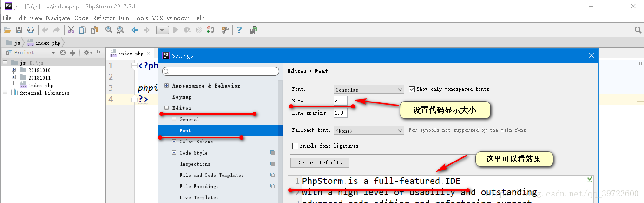The height and width of the screenshot is (203, 644).
Task: Select Inspections in Settings tree
Action: point(195,164)
